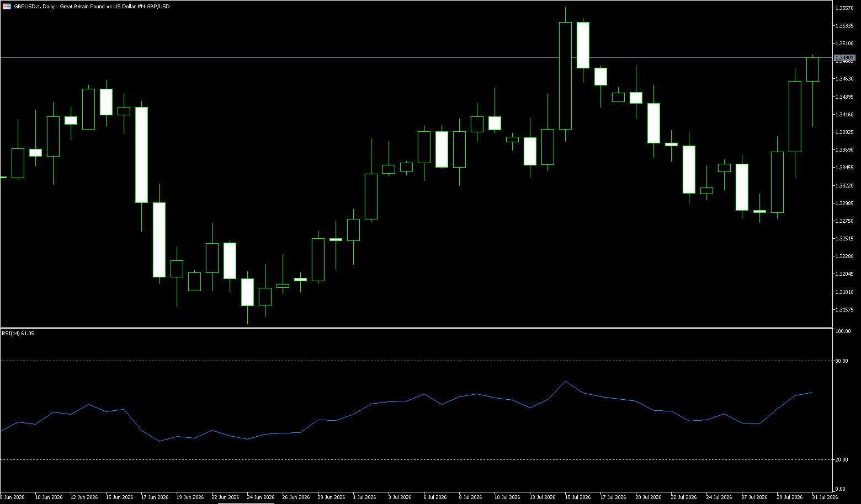Click the 29 Jun 2026 date axis label

pyautogui.click(x=332, y=497)
